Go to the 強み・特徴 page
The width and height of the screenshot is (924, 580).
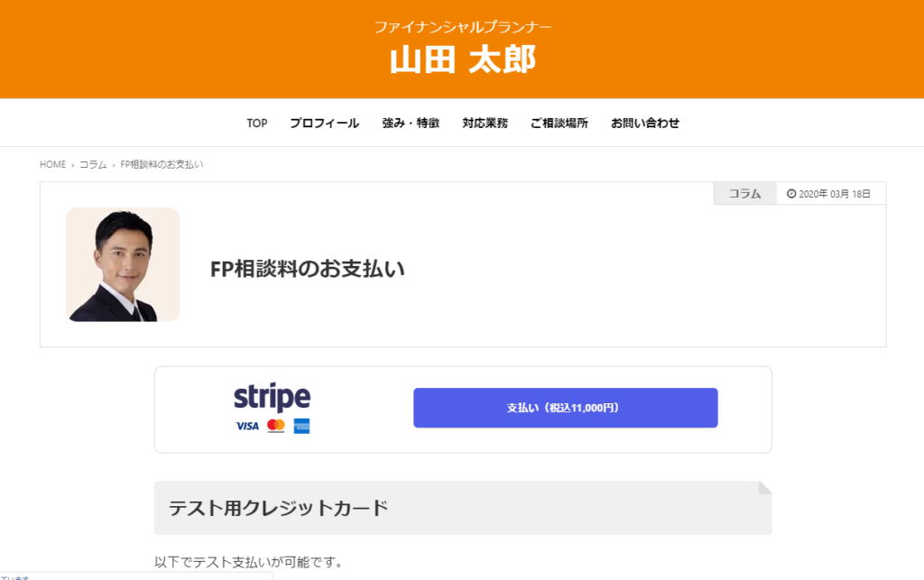pos(411,123)
